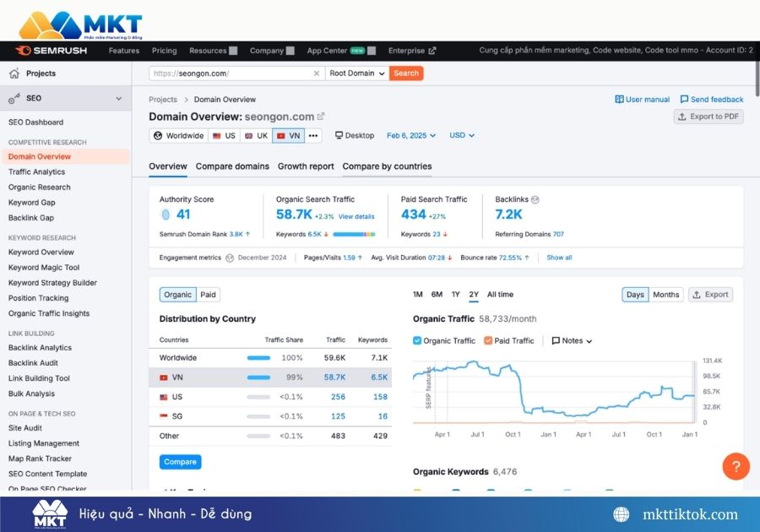This screenshot has width=760, height=532.
Task: Click the Authority Score circle icon
Action: [x=166, y=214]
